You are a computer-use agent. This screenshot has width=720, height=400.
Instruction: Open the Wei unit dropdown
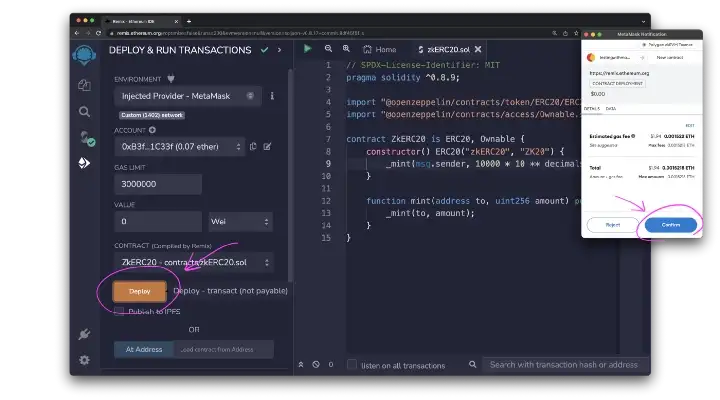coord(240,221)
